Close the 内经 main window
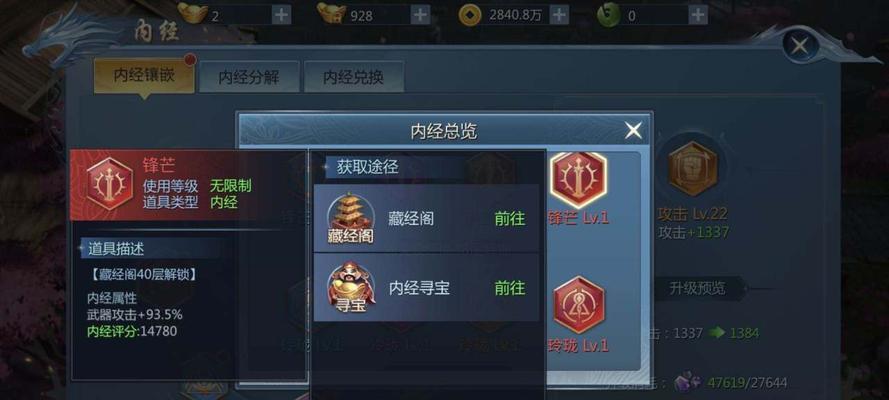 click(799, 45)
